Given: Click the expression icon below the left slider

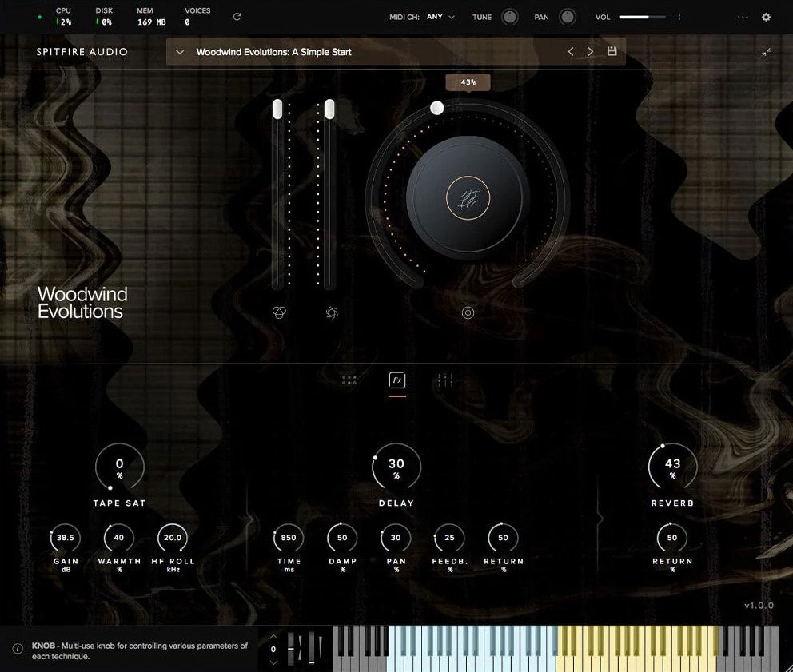Looking at the screenshot, I should pyautogui.click(x=279, y=312).
